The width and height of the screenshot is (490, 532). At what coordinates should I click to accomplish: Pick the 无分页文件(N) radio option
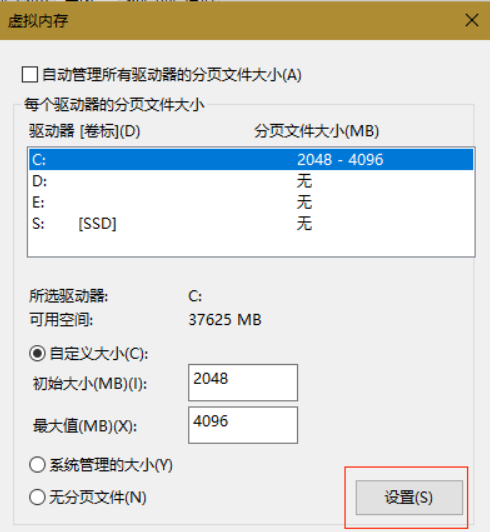pos(37,497)
